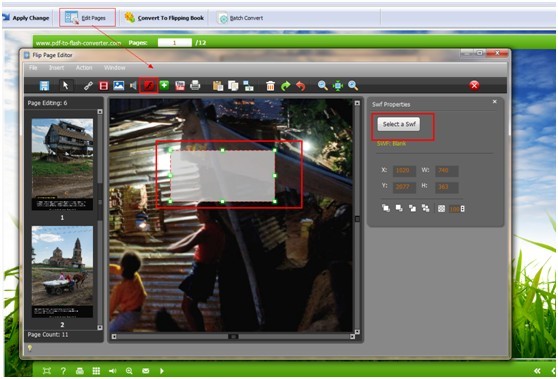
Task: Click the grey SWF placeholder box on canvas
Action: pos(222,176)
